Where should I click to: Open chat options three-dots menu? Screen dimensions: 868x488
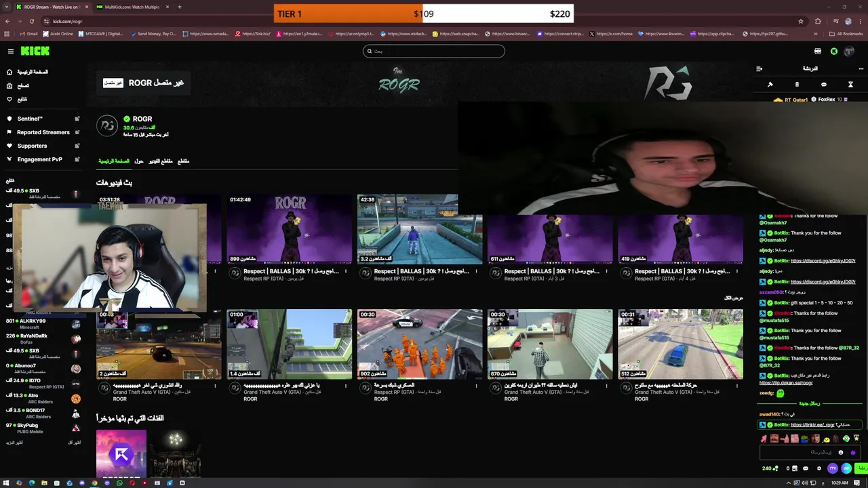click(x=861, y=68)
